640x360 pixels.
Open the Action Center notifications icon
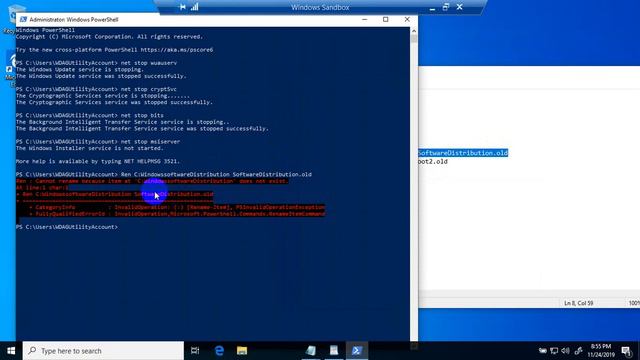pos(626,351)
